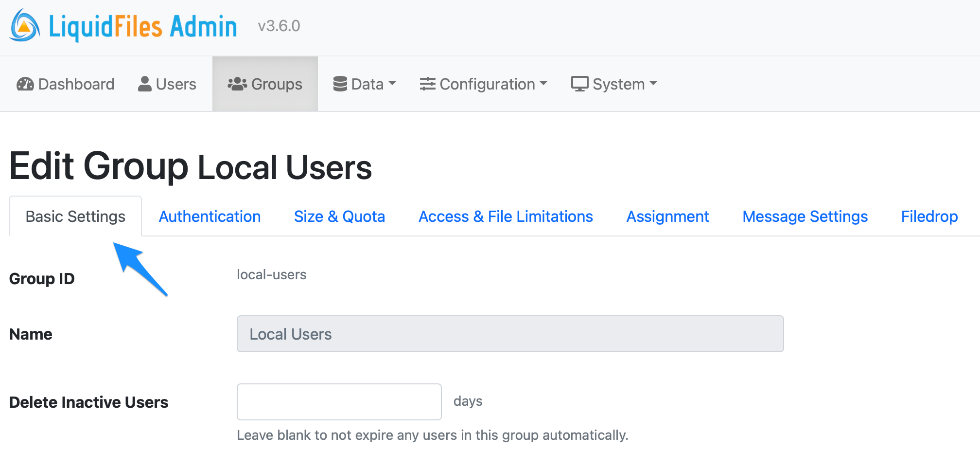Open the System dropdown menu
980x470 pixels.
coord(614,83)
